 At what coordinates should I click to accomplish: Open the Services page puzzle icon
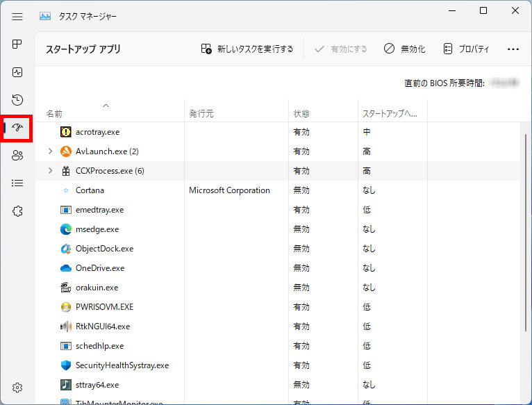tap(17, 211)
